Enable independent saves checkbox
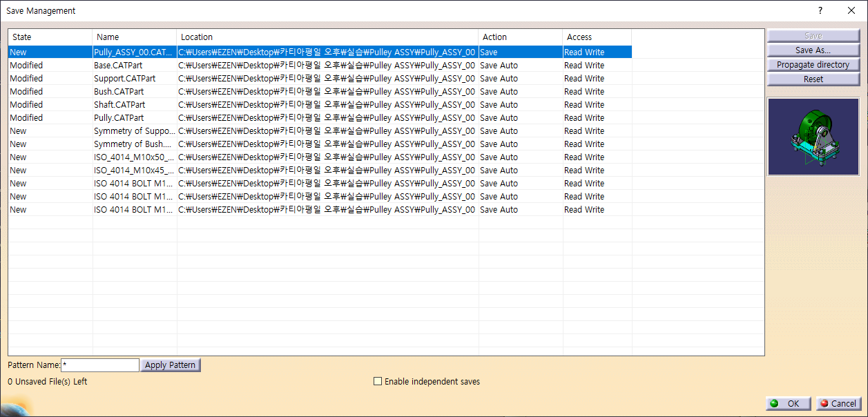 point(377,381)
